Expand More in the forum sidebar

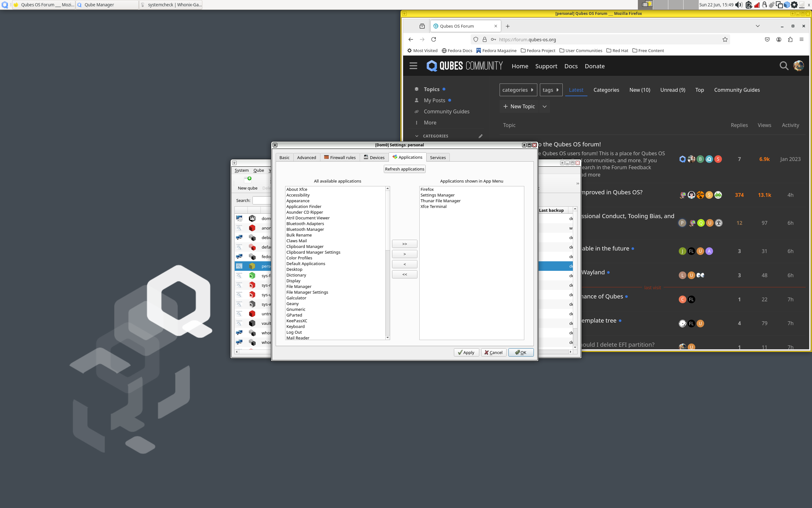(430, 123)
